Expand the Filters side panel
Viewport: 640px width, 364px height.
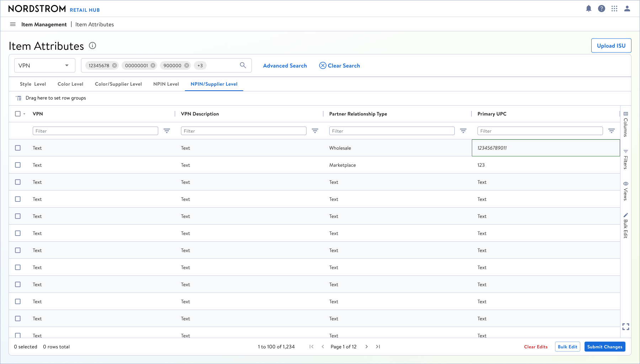626,159
